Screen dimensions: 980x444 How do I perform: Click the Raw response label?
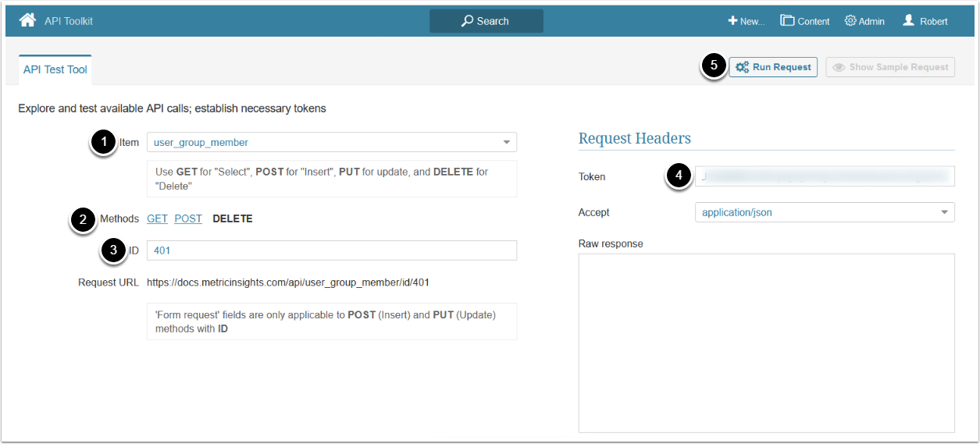point(611,243)
